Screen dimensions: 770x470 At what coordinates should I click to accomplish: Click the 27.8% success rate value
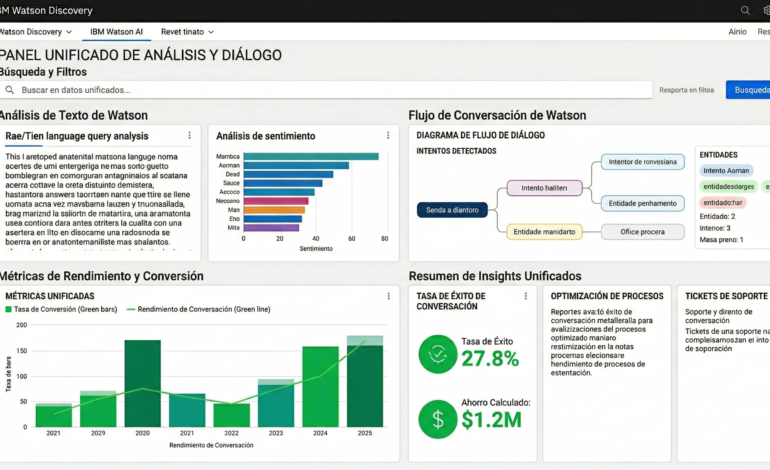click(x=490, y=359)
